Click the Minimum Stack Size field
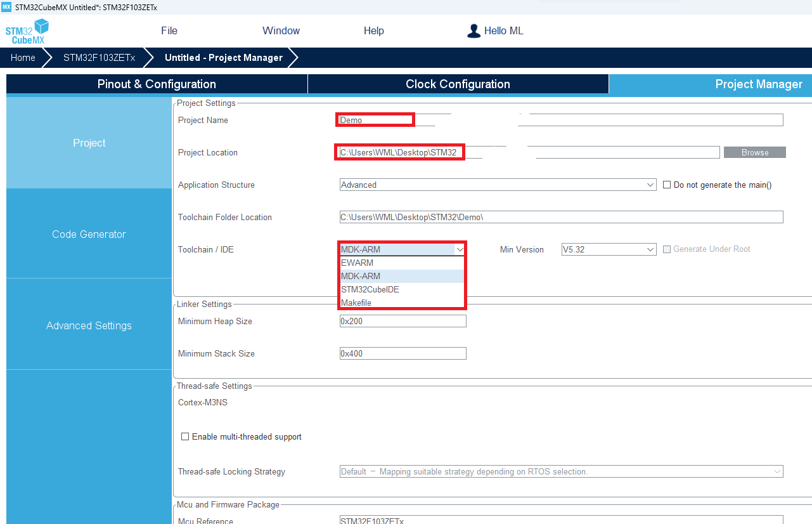 click(x=403, y=353)
